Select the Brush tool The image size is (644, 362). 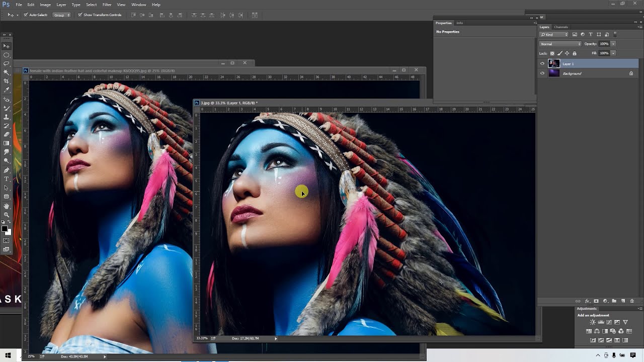pos(7,108)
